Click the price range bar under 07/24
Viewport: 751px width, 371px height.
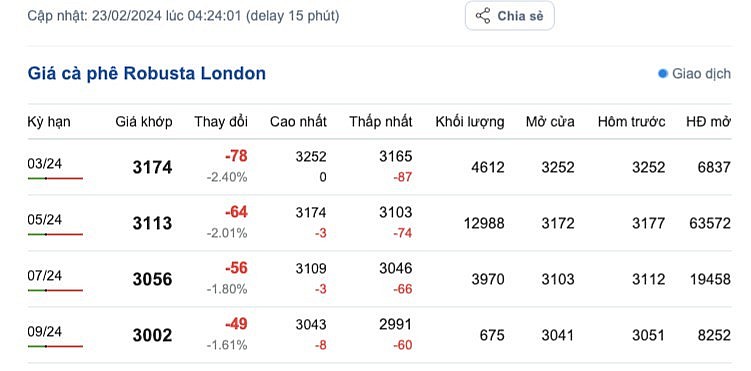[55, 290]
